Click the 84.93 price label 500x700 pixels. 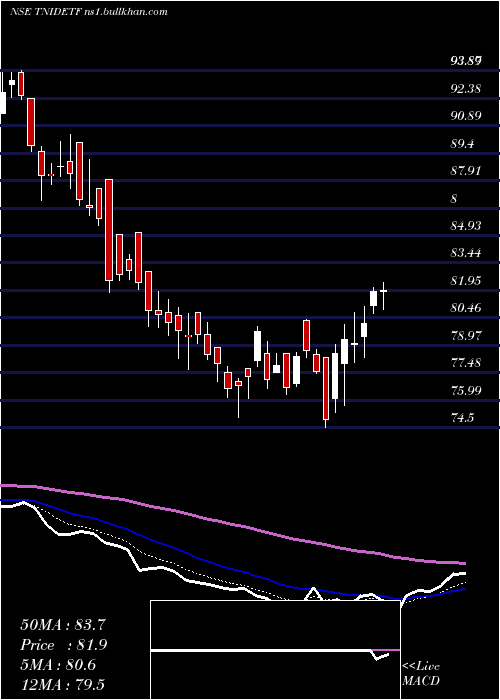[466, 226]
